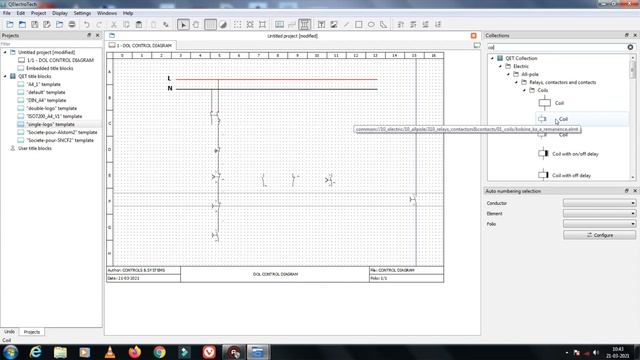Screen dimensions: 640x360
Task: Open the Element numbering dropdown
Action: [x=599, y=213]
